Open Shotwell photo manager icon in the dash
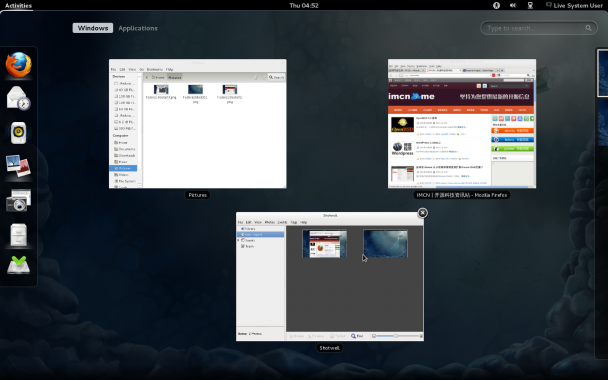608x380 pixels. (19, 166)
